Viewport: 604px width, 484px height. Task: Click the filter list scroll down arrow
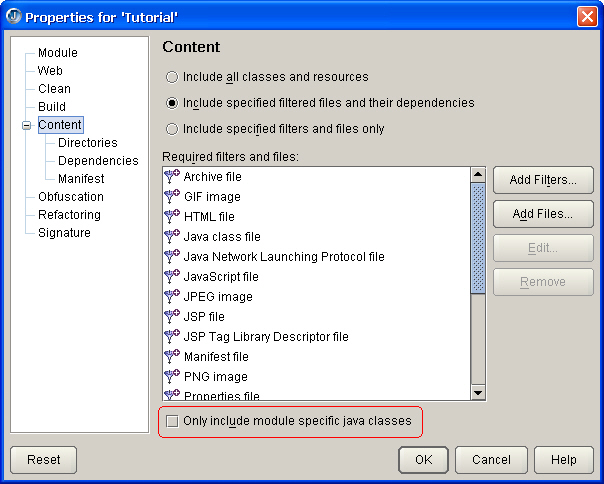tap(478, 393)
